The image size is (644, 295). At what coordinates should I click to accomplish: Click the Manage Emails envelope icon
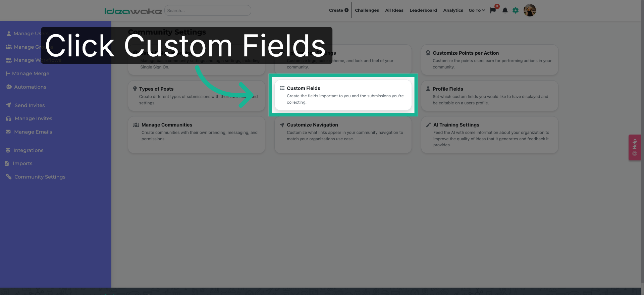8,132
